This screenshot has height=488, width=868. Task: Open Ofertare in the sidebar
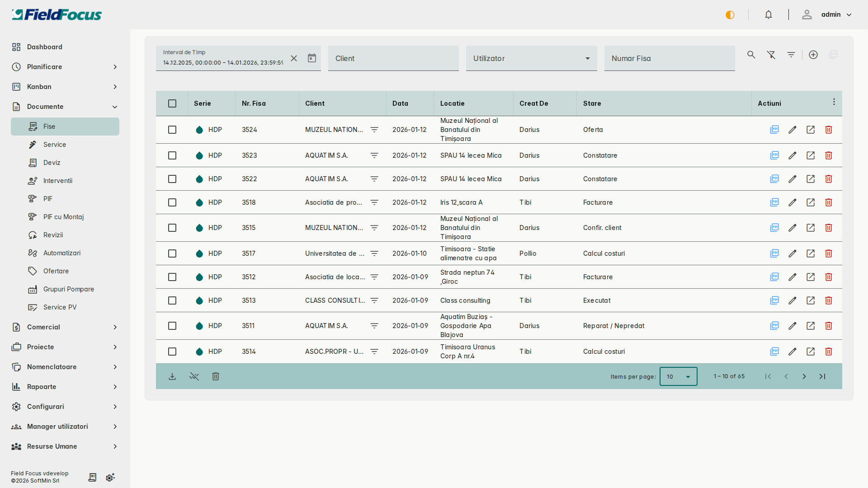(x=56, y=271)
